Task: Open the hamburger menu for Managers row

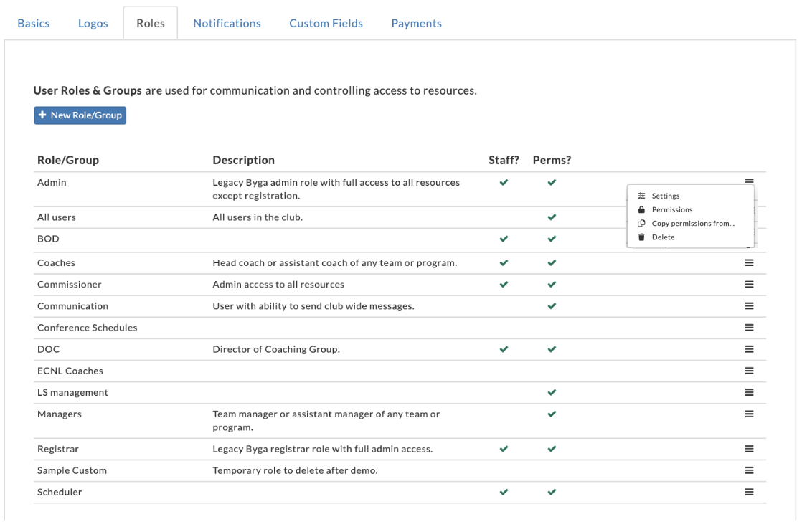Action: pos(749,414)
